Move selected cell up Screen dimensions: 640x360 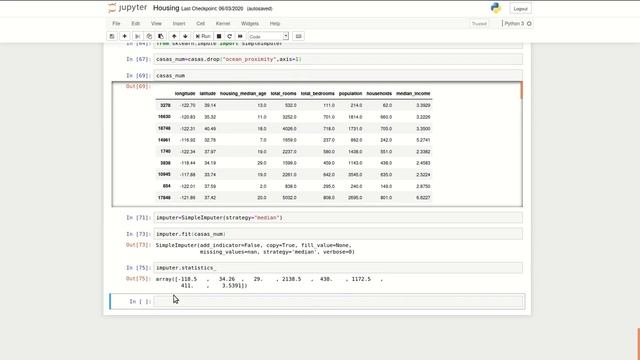point(174,36)
